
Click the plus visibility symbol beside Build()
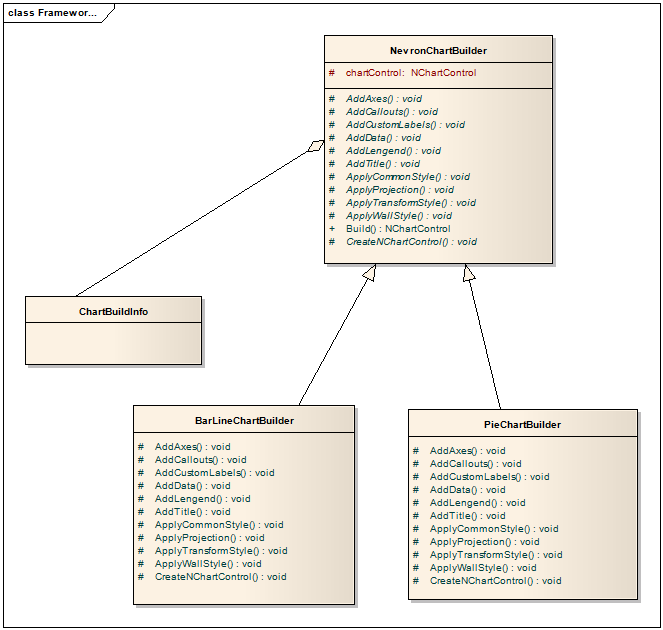[332, 229]
